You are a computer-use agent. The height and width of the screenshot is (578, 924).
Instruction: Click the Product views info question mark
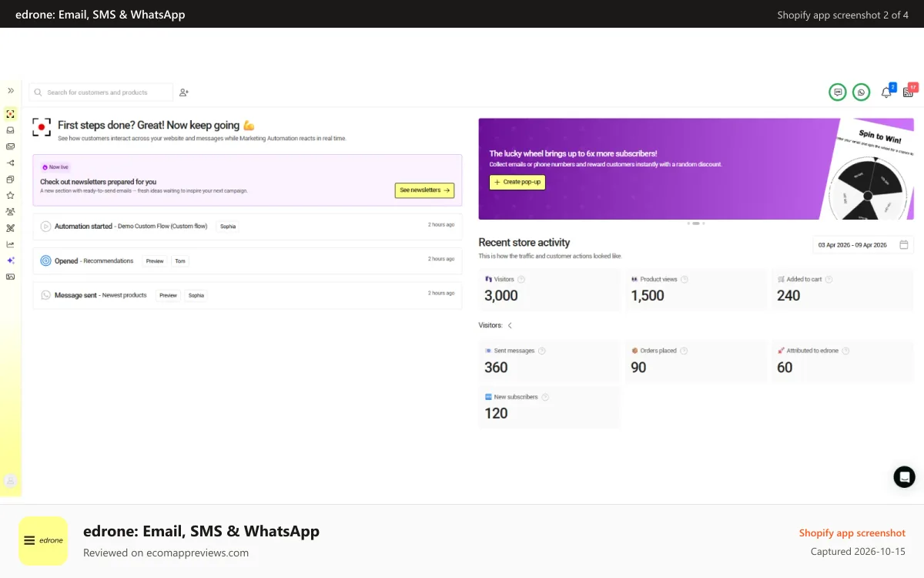685,280
